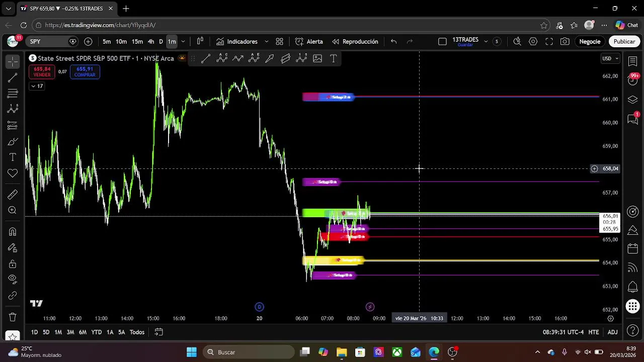Select the crosshair cursor tool
The height and width of the screenshot is (362, 644).
pos(13,61)
